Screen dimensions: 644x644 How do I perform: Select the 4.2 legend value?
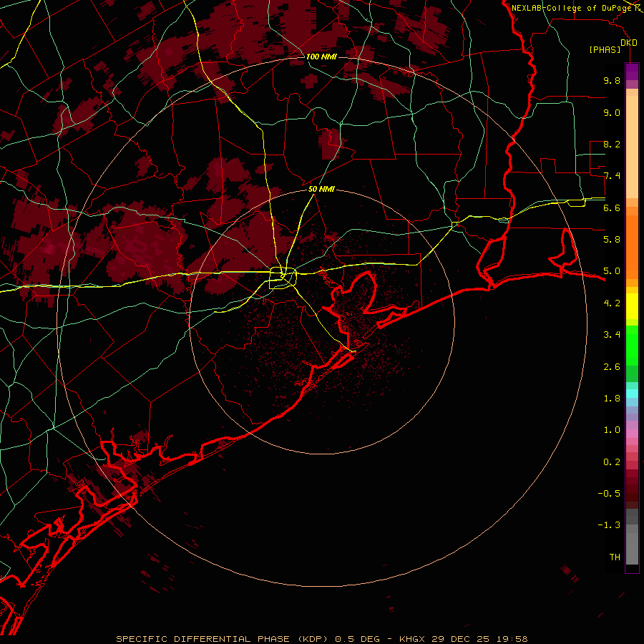click(x=612, y=303)
